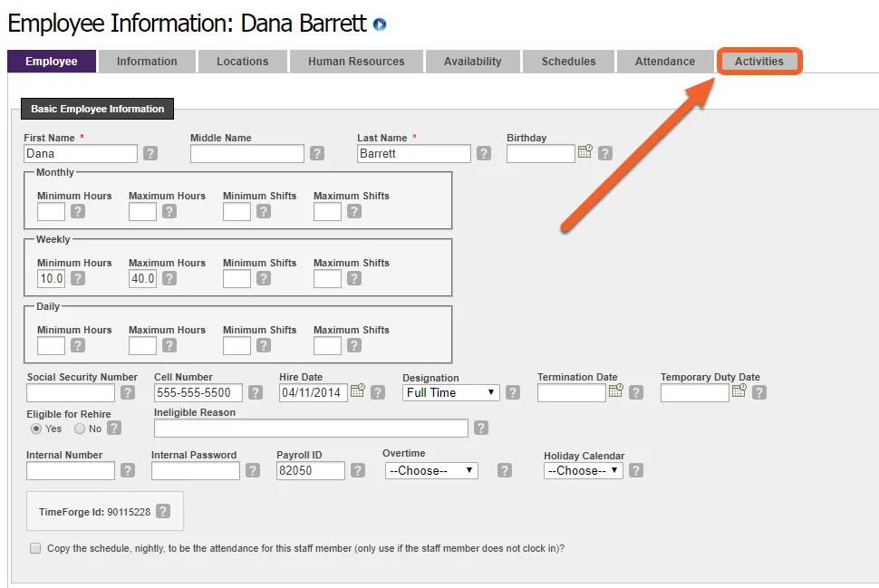The height and width of the screenshot is (588, 879).
Task: Open the Availability tab
Action: 472,61
